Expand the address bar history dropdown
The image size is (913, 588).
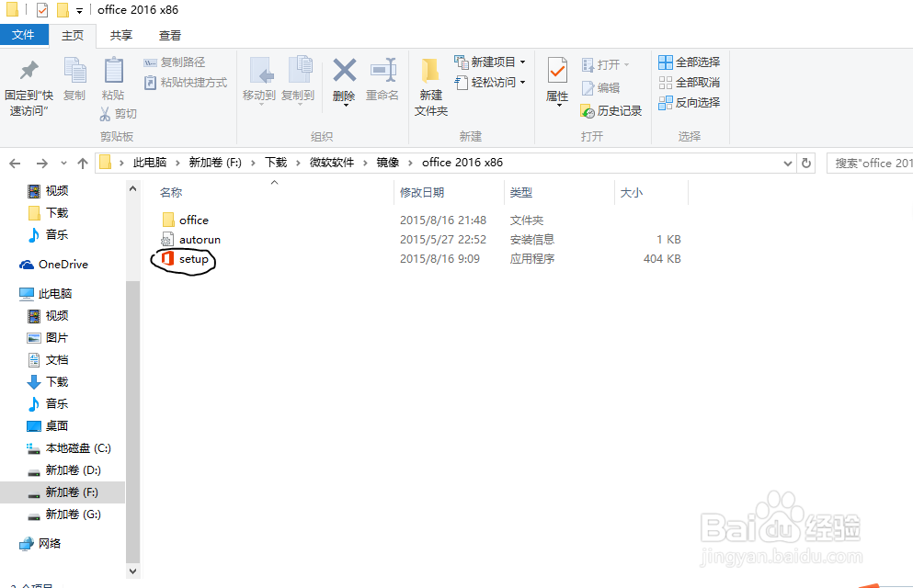click(788, 164)
